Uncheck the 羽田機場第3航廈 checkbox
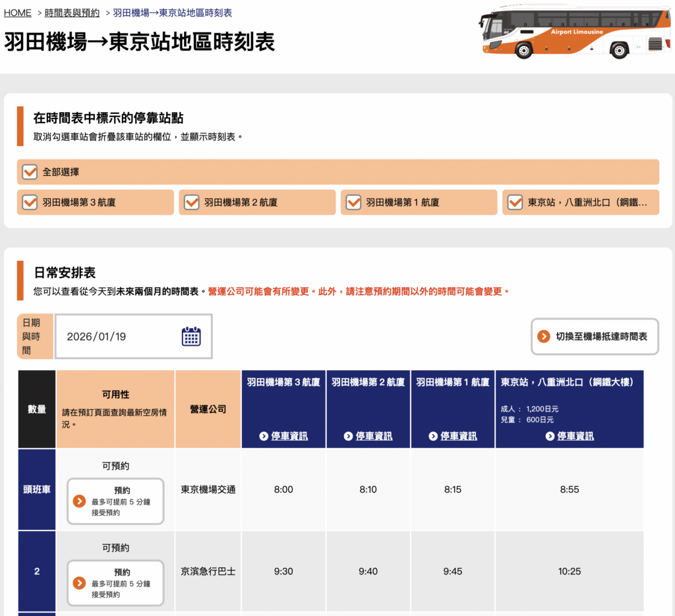Image resolution: width=675 pixels, height=616 pixels. click(30, 202)
